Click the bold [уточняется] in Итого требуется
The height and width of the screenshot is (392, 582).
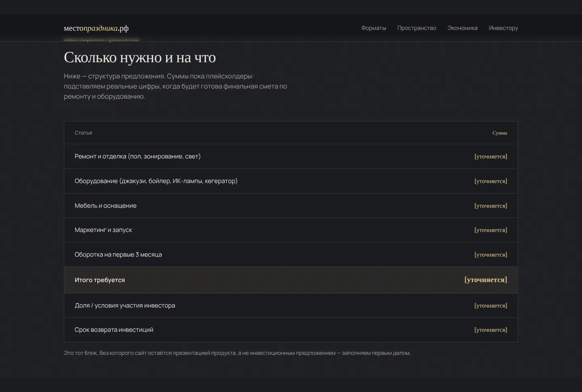(x=486, y=280)
